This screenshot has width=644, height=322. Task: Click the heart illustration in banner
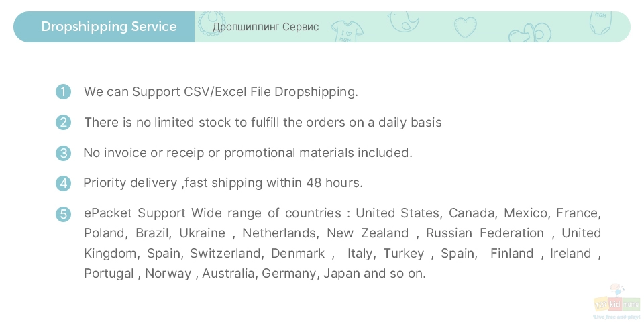point(466,28)
